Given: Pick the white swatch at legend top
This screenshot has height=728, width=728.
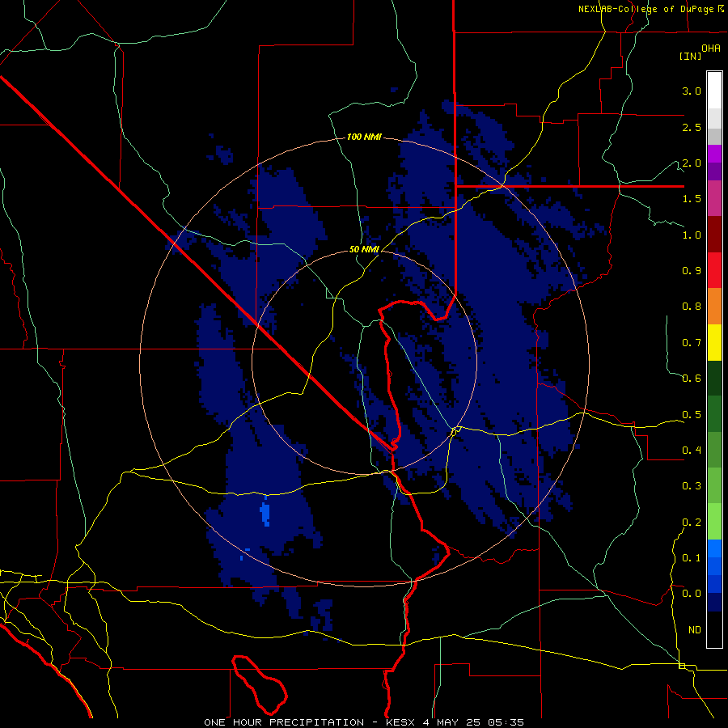Looking at the screenshot, I should pyautogui.click(x=714, y=91).
